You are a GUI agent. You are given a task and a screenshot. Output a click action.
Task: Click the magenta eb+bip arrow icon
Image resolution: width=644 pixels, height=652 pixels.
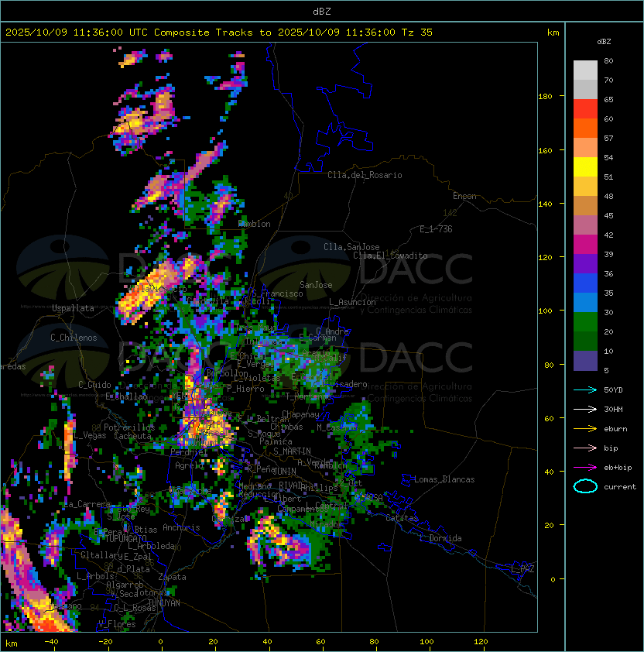click(585, 468)
